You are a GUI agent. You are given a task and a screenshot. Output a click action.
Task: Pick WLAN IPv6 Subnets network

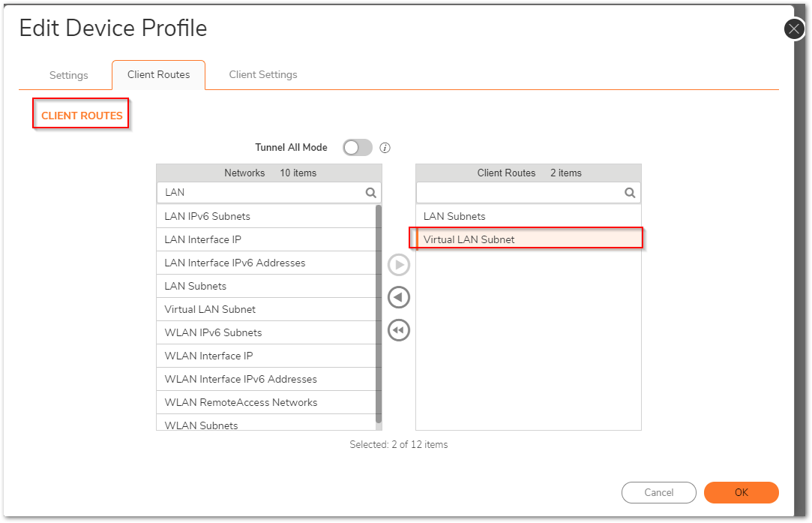pos(266,332)
